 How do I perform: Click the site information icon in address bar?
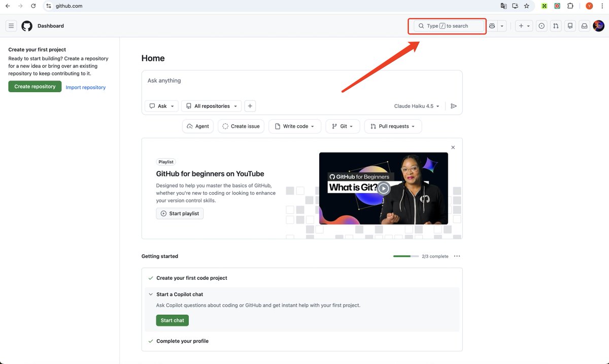[x=49, y=6]
